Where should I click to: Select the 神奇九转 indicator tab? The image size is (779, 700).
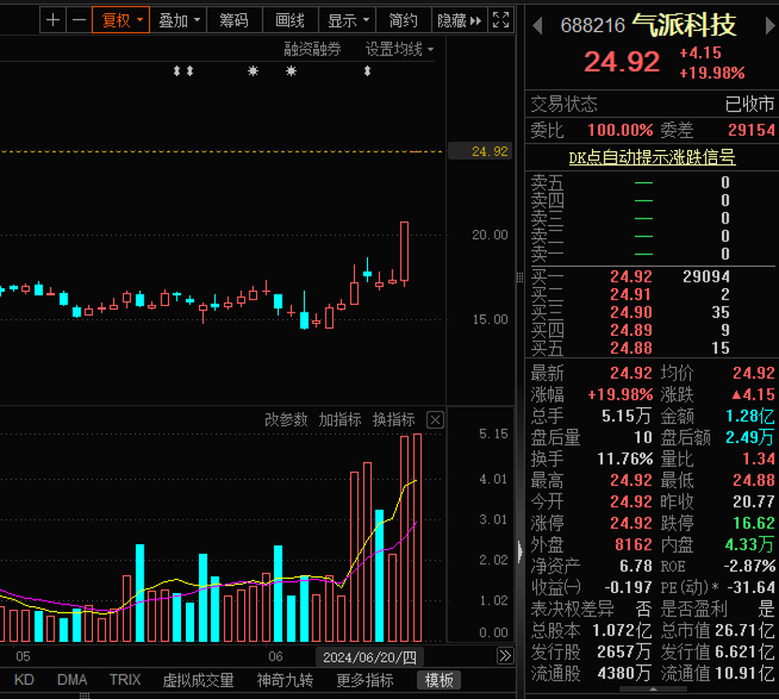(x=285, y=680)
